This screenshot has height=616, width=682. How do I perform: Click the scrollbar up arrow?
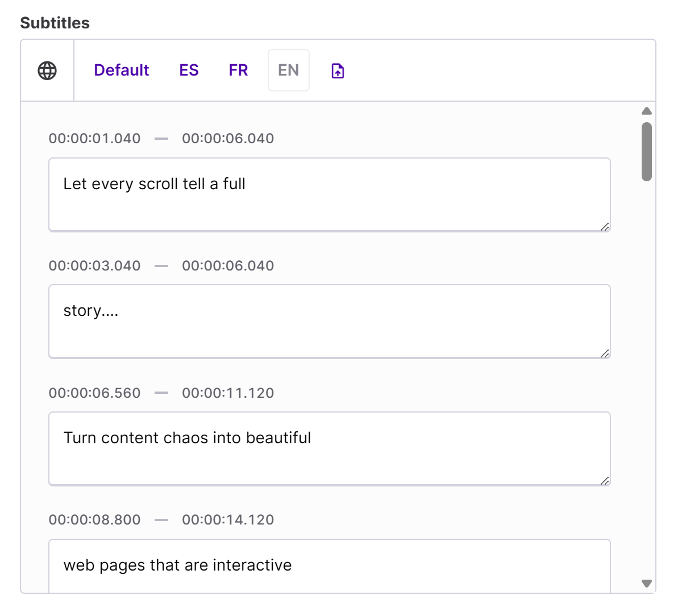point(646,111)
